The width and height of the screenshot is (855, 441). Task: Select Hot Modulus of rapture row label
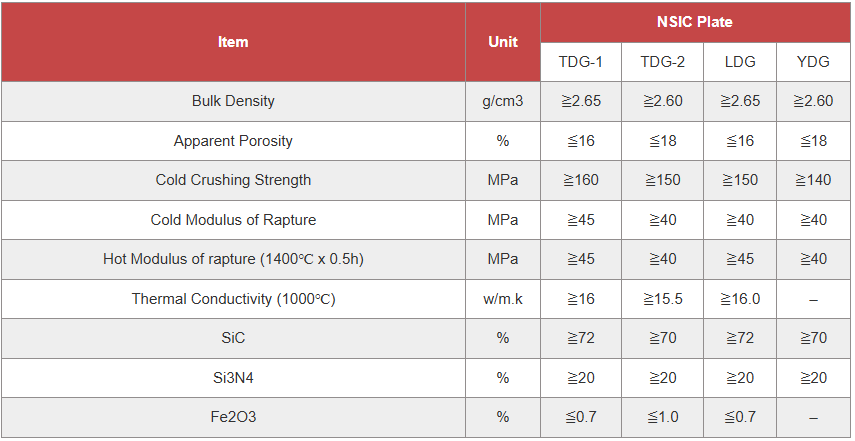(x=233, y=259)
